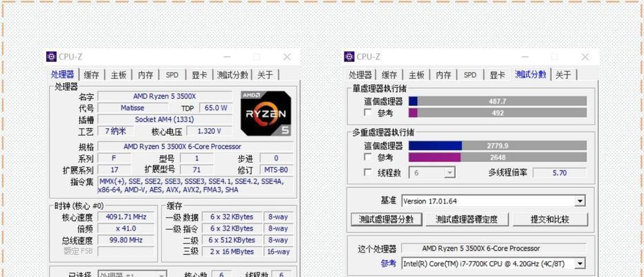Click the 16-way associativity cell
This screenshot has width=644, height=277.
279,251
